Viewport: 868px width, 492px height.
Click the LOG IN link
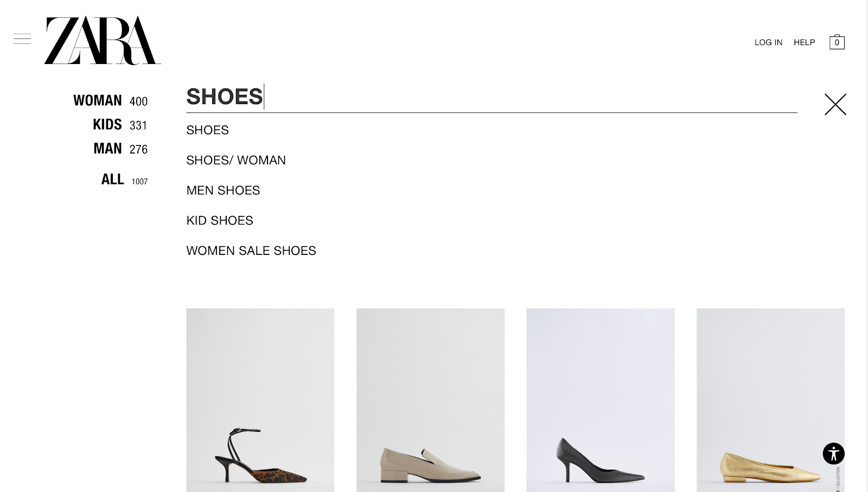(768, 42)
